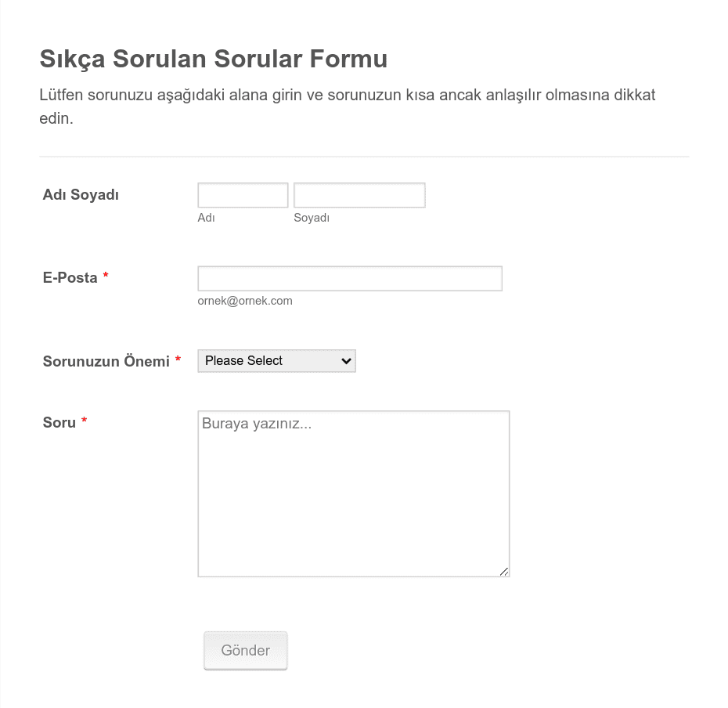Click the ornek@ornek.com hint text

point(245,301)
